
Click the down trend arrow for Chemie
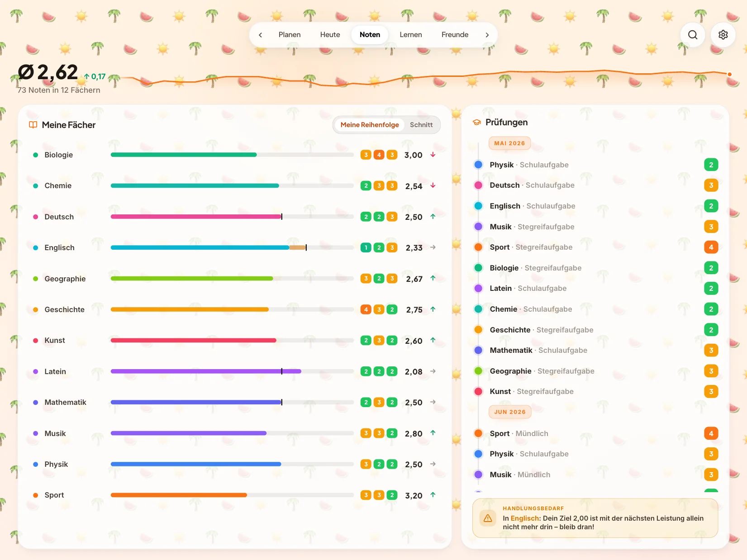(433, 185)
